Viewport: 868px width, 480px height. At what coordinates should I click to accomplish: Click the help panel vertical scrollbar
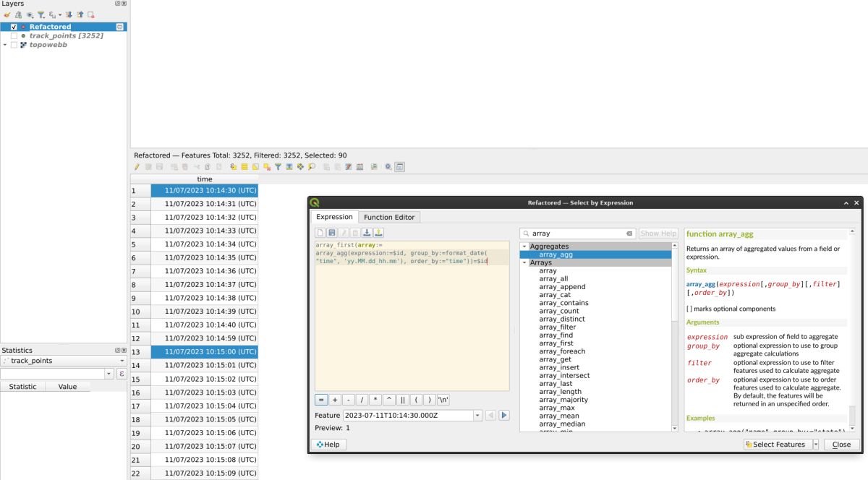(x=852, y=330)
